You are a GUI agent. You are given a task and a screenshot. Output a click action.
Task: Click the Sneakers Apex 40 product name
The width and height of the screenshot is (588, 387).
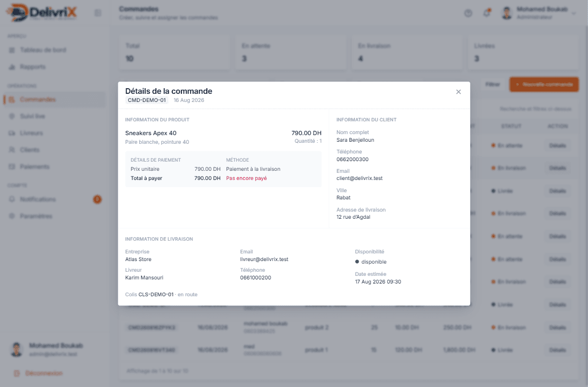pyautogui.click(x=151, y=133)
